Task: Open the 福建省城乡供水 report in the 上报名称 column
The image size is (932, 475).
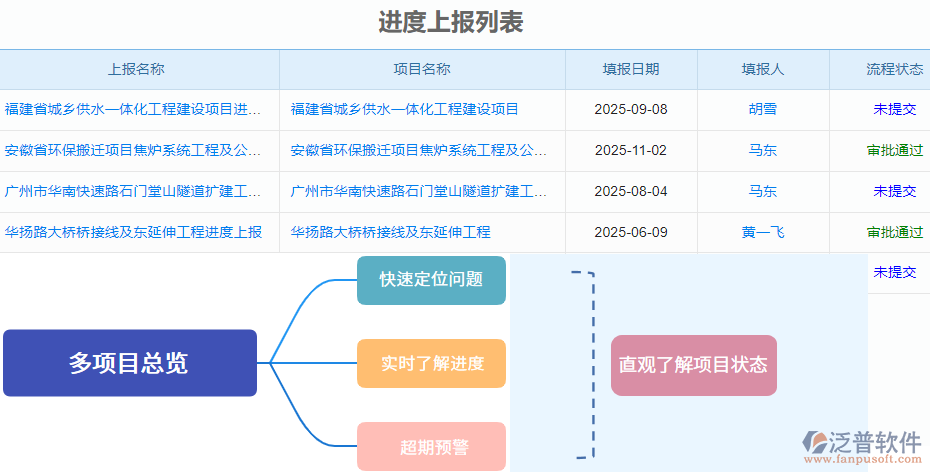Action: 134,109
